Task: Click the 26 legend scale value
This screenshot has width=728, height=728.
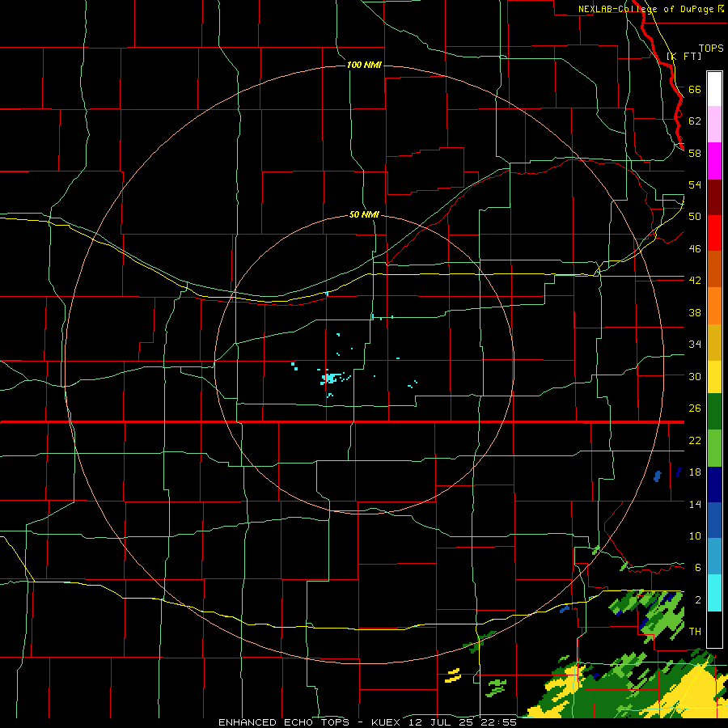Action: (x=695, y=408)
